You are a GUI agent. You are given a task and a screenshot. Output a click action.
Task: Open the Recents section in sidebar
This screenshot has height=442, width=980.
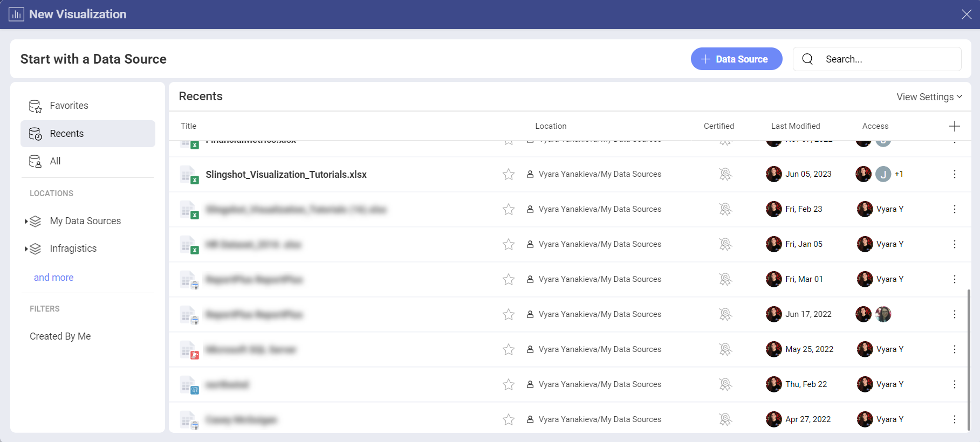(88, 134)
